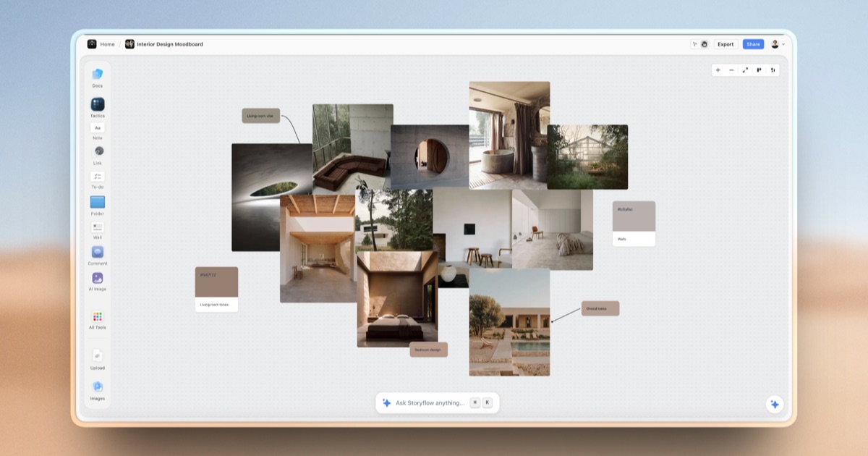Click the moodboard project icon in the top bar
This screenshot has width=868, height=456.
(x=129, y=44)
